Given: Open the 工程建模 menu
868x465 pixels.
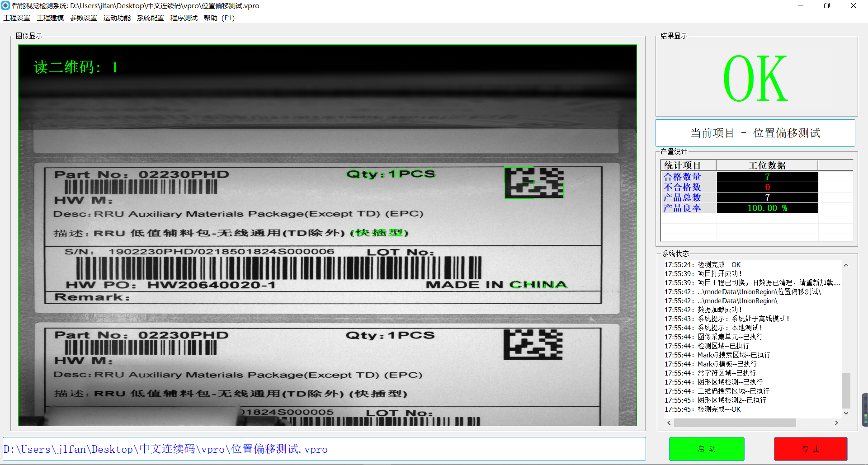Looking at the screenshot, I should click(50, 18).
